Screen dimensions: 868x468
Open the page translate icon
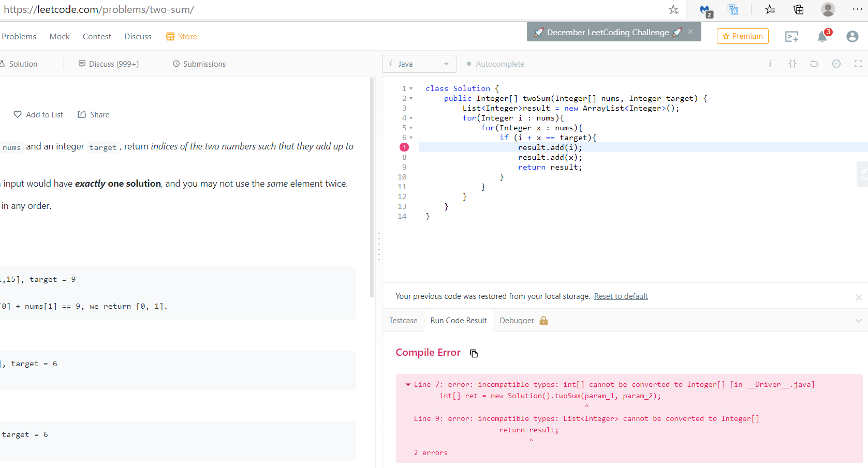click(x=732, y=9)
